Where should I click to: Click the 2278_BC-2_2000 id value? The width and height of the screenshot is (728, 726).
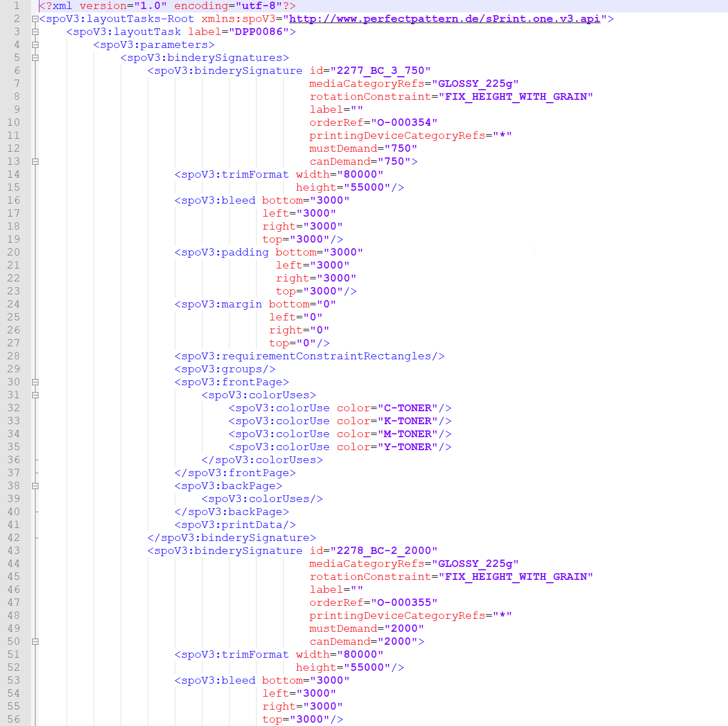[x=383, y=551]
